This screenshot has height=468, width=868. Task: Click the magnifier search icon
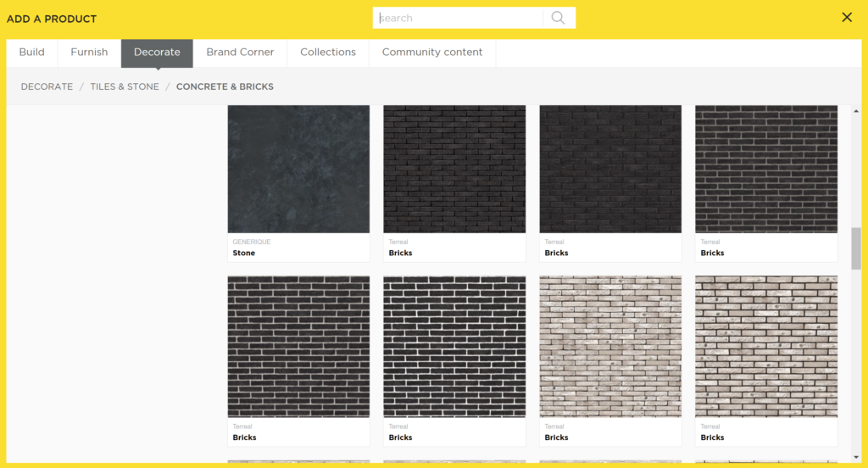pos(558,18)
